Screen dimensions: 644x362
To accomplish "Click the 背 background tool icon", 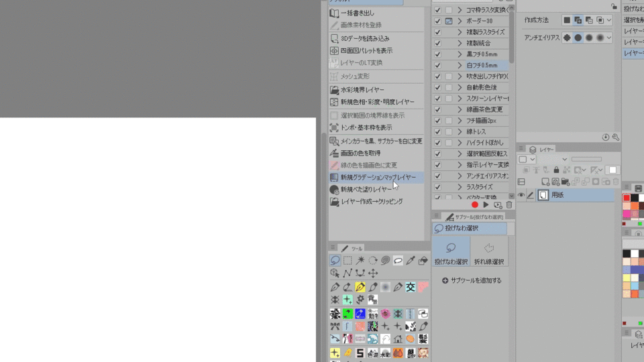I will [x=373, y=300].
